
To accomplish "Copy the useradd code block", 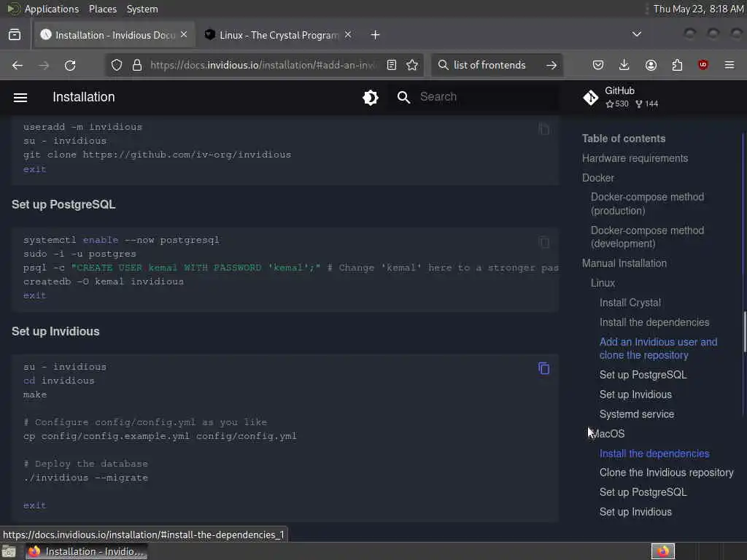I will coord(543,129).
